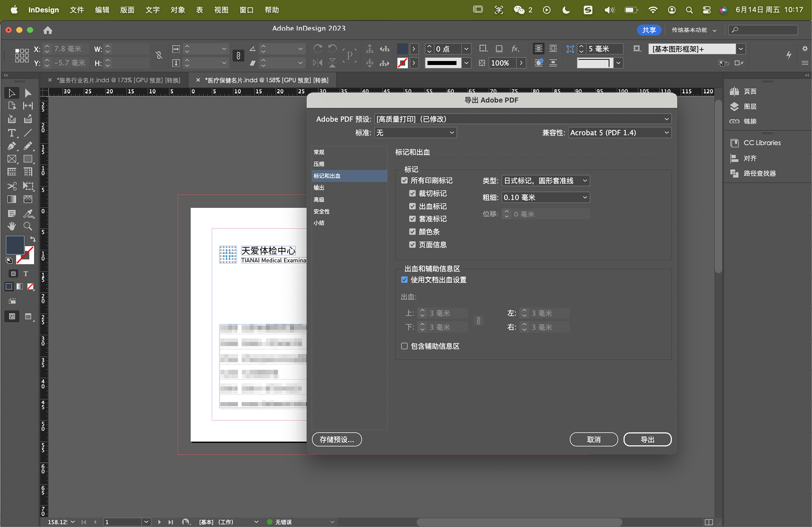This screenshot has width=812, height=527.
Task: Uncheck the 裁切标记 crop marks checkbox
Action: coord(412,193)
